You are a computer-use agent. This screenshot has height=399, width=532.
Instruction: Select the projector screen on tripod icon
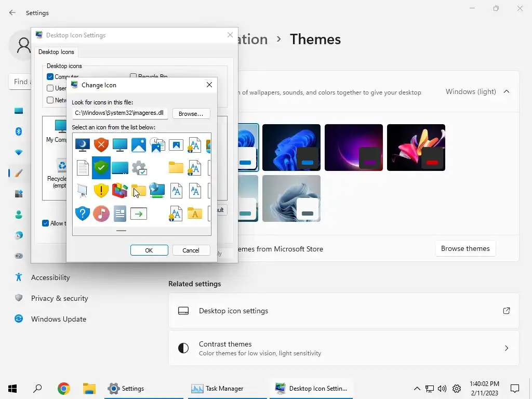click(83, 191)
